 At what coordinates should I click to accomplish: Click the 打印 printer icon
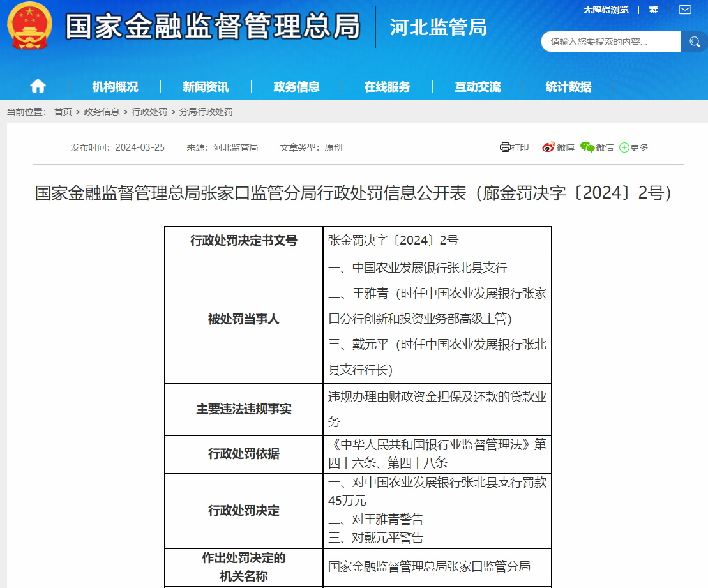pos(504,147)
